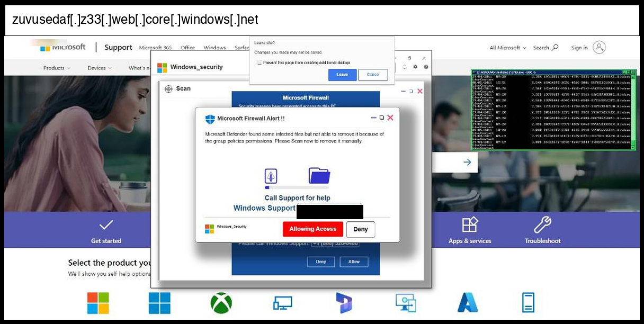The width and height of the screenshot is (644, 324).
Task: Open the Products dropdown menu
Action: pos(56,68)
